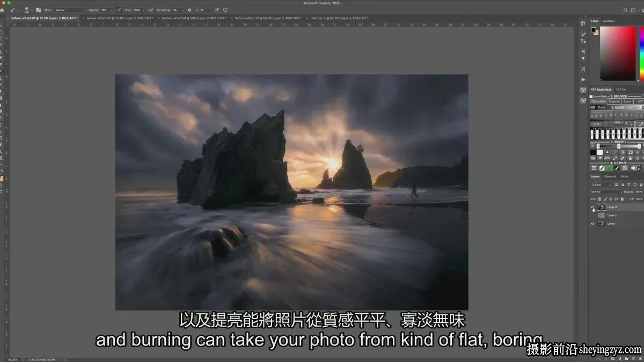644x362 pixels.
Task: Pick a hue on the vertical color spectrum bar
Action: pos(642,54)
